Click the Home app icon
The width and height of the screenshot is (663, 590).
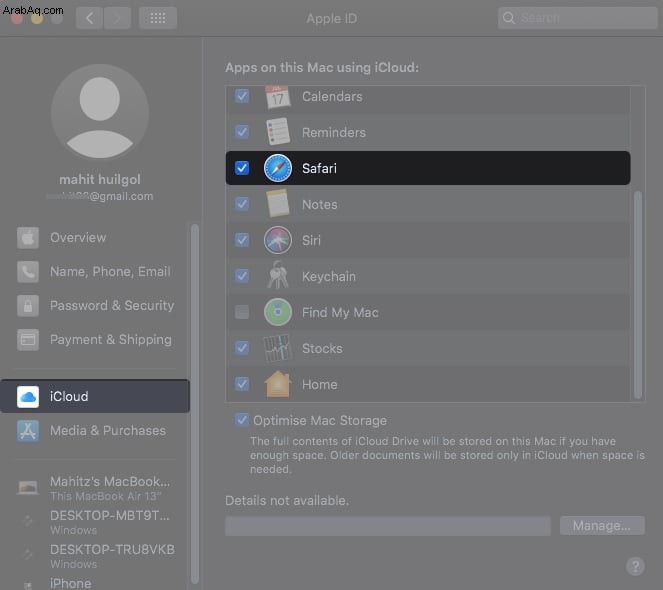277,384
